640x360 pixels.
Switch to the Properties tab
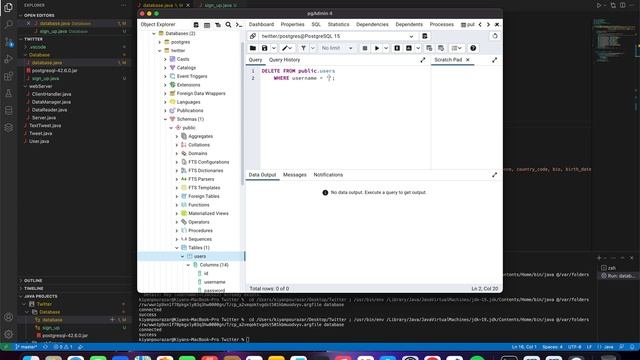click(x=292, y=24)
